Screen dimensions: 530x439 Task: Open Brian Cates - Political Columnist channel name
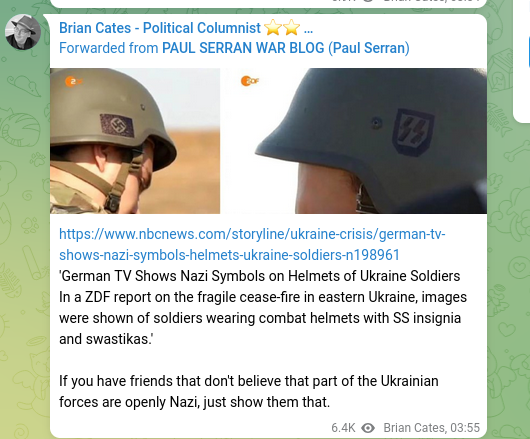click(160, 28)
